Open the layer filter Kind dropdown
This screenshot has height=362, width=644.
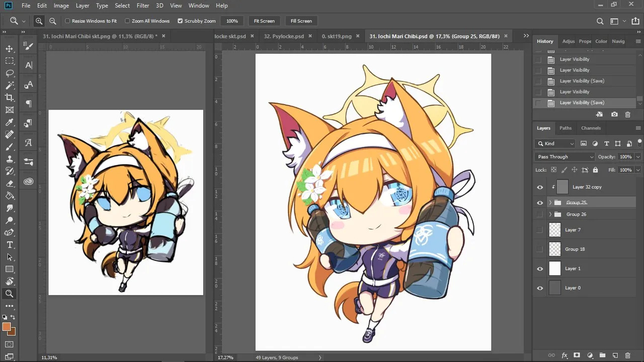pyautogui.click(x=555, y=143)
